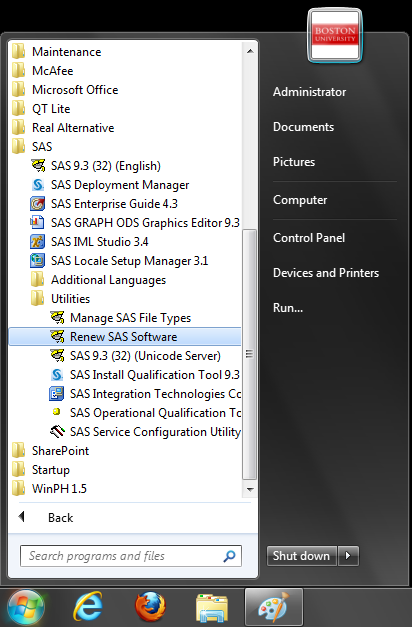
Task: Click the scroll up arrow in programs list
Action: click(x=250, y=51)
